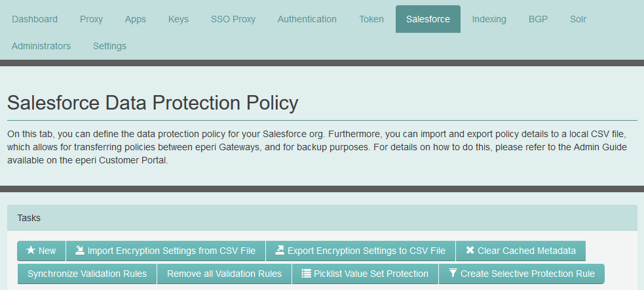Open the Settings tab

pos(109,46)
